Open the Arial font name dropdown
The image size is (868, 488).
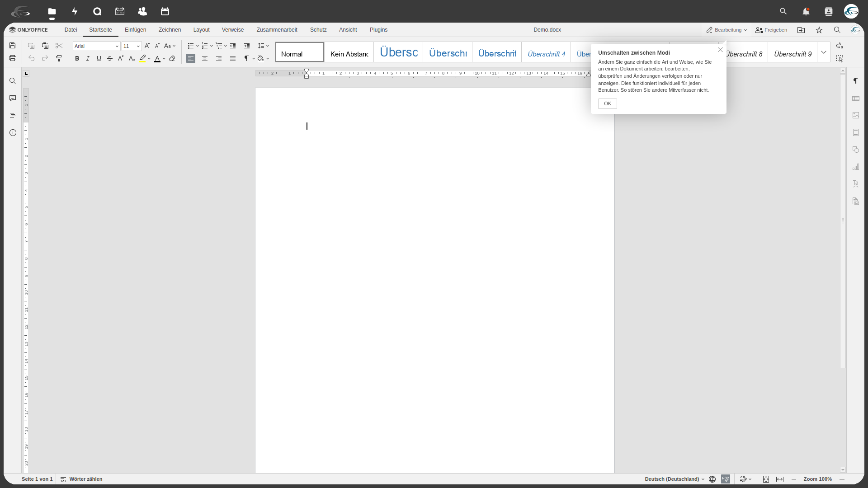117,46
